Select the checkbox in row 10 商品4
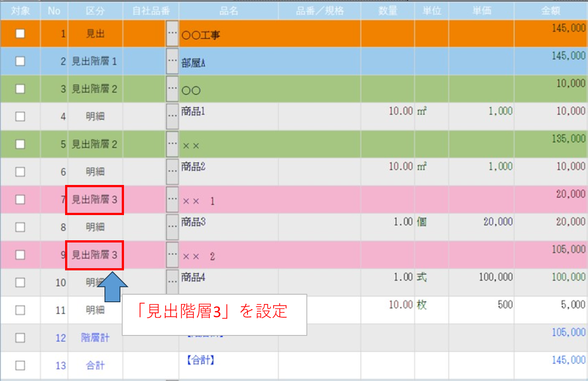This screenshot has height=381, width=588. (20, 282)
